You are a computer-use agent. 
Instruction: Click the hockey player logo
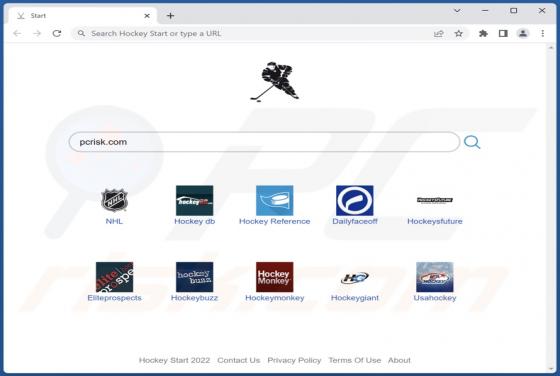(274, 82)
